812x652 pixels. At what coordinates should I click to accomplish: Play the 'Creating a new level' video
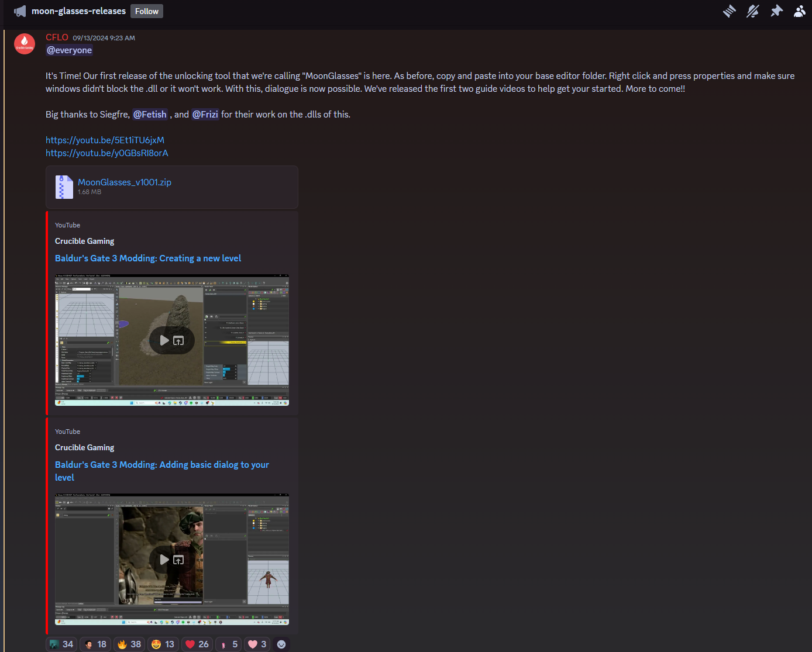(164, 340)
